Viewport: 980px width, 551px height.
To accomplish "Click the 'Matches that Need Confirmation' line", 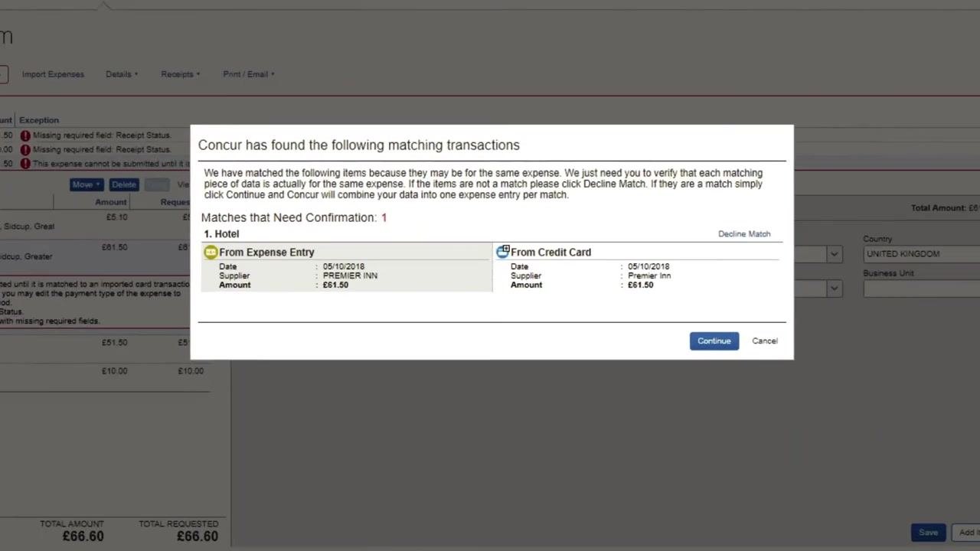I will coord(294,218).
